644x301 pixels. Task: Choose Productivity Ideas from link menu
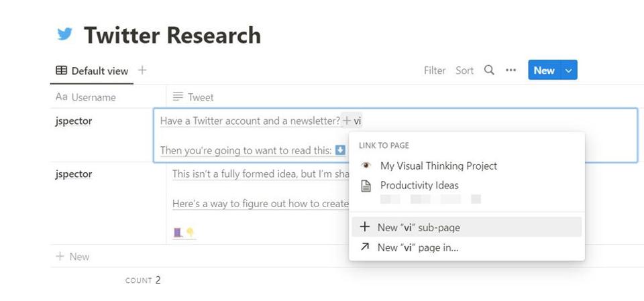[x=419, y=186]
